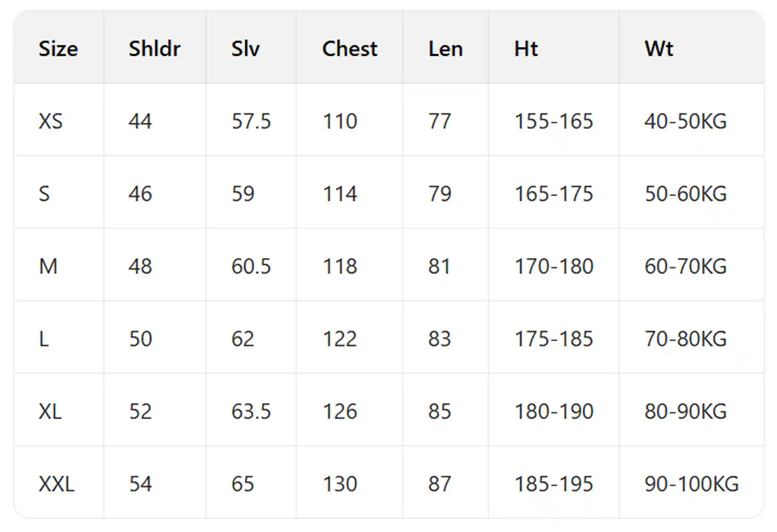Click the Size column header
Screen dimensions: 777x532
[58, 49]
